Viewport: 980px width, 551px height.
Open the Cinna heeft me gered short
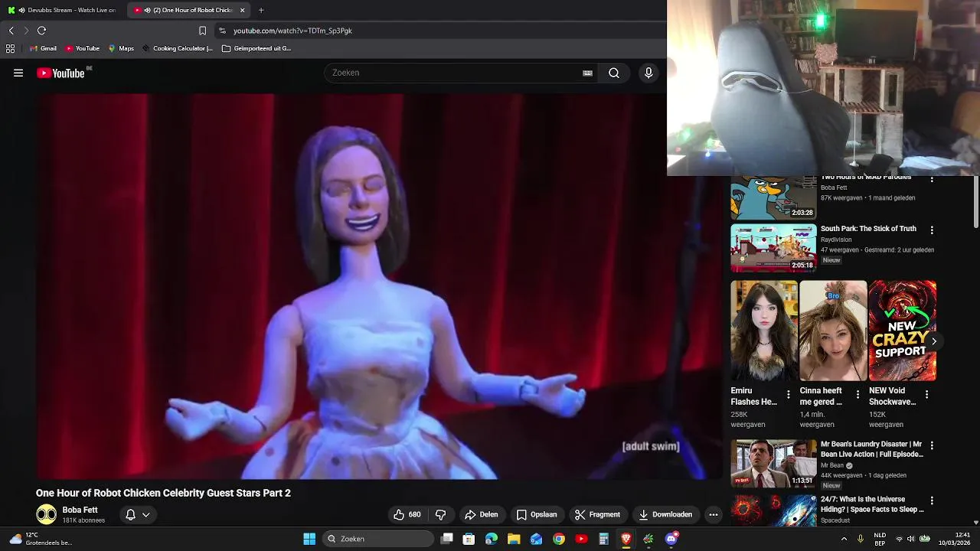[833, 331]
